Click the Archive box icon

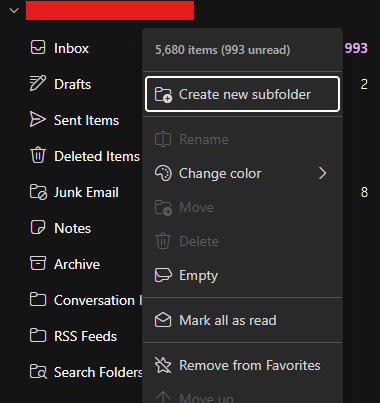click(x=38, y=263)
